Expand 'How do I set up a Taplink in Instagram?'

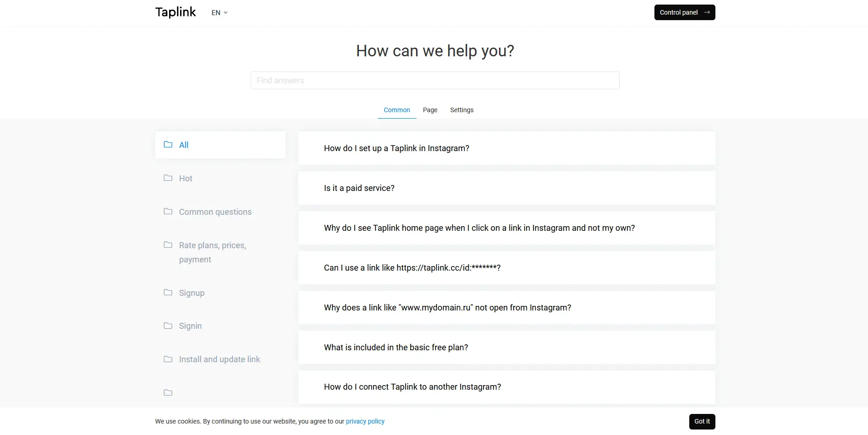coord(506,148)
